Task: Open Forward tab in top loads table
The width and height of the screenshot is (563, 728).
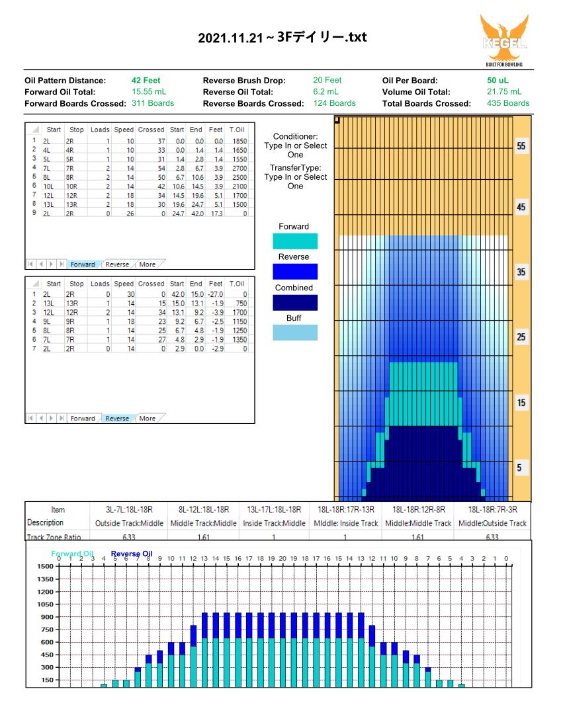Action: pyautogui.click(x=83, y=264)
